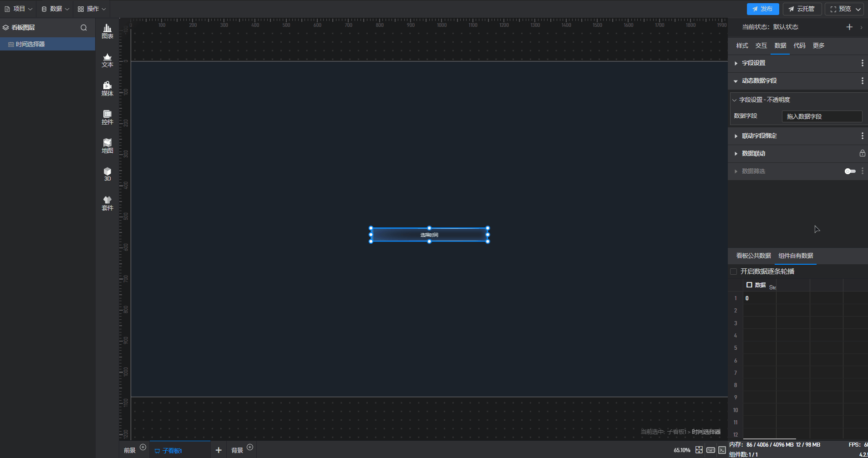This screenshot has height=458, width=868.
Task: Open the 文本 text component category
Action: 107,60
